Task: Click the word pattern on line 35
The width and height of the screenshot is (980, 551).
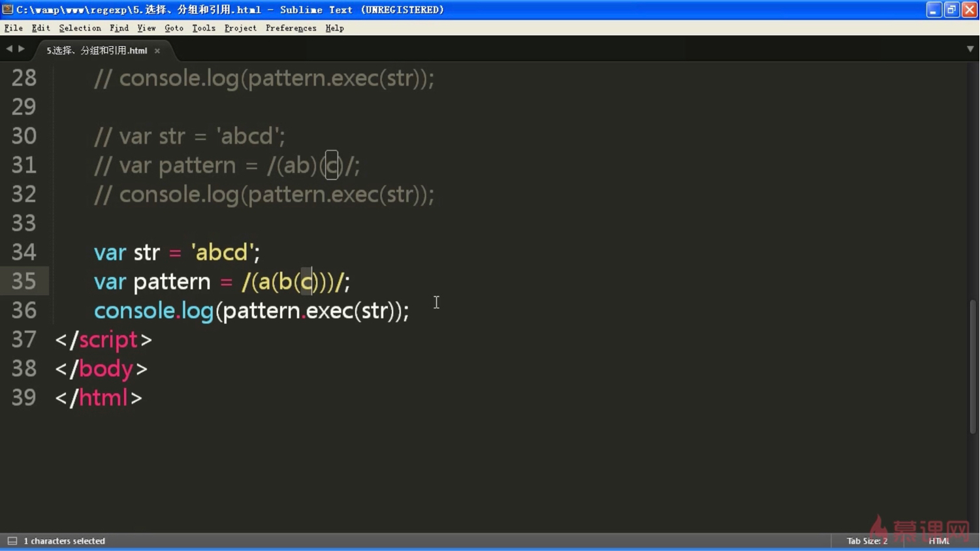Action: coord(172,282)
